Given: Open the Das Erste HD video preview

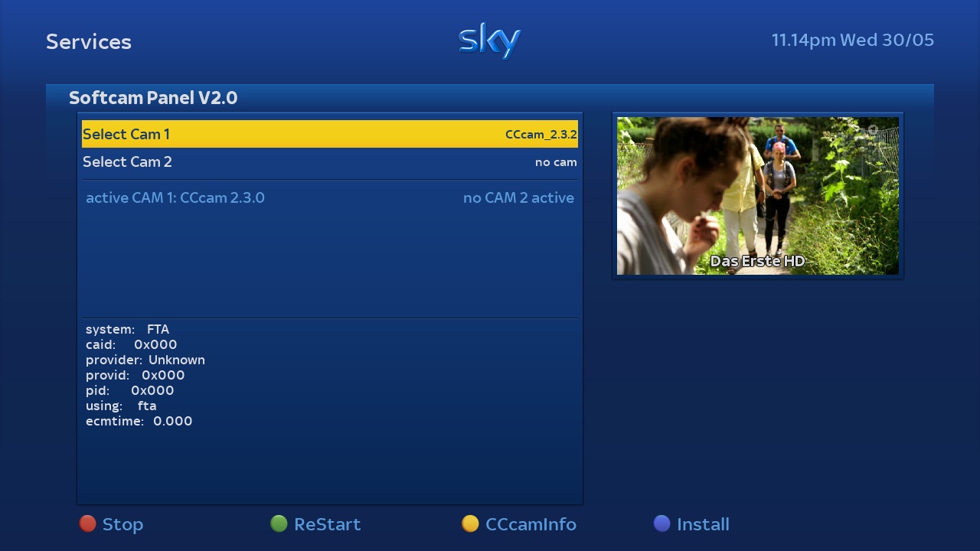Looking at the screenshot, I should [758, 196].
